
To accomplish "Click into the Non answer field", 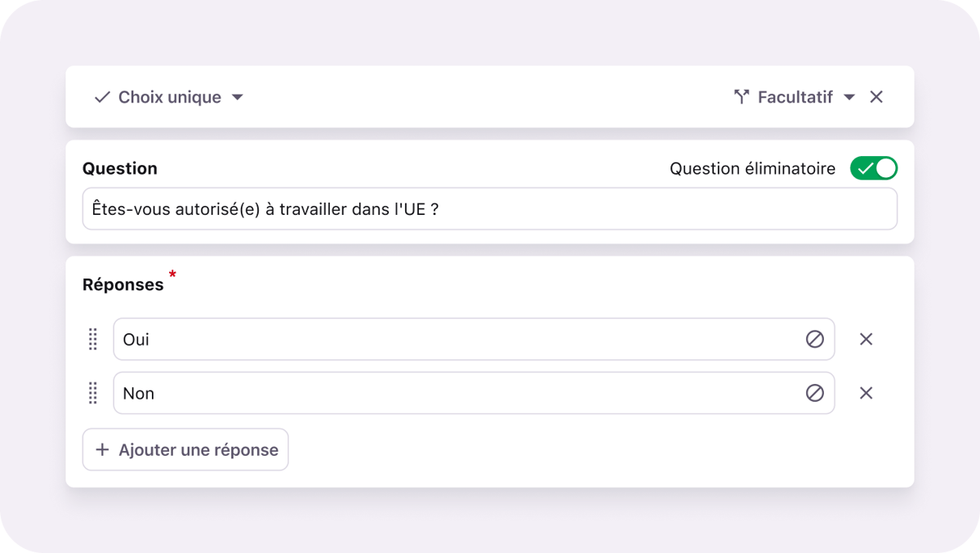I will pyautogui.click(x=457, y=393).
